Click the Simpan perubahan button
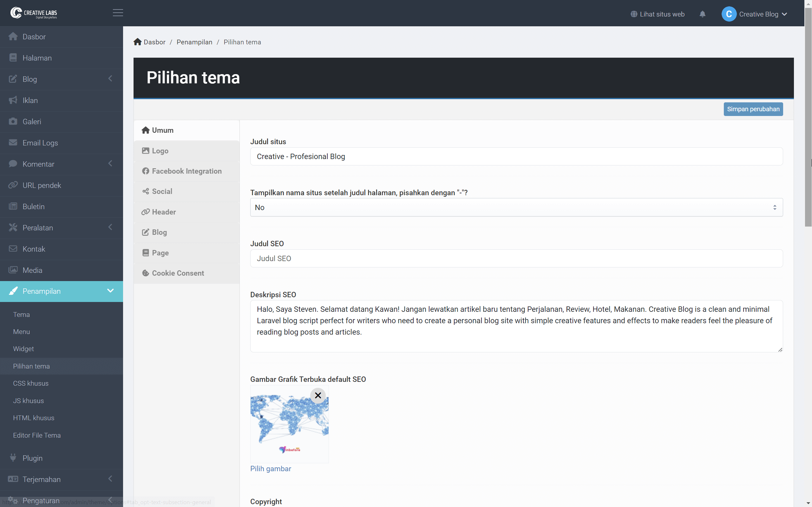 point(753,109)
